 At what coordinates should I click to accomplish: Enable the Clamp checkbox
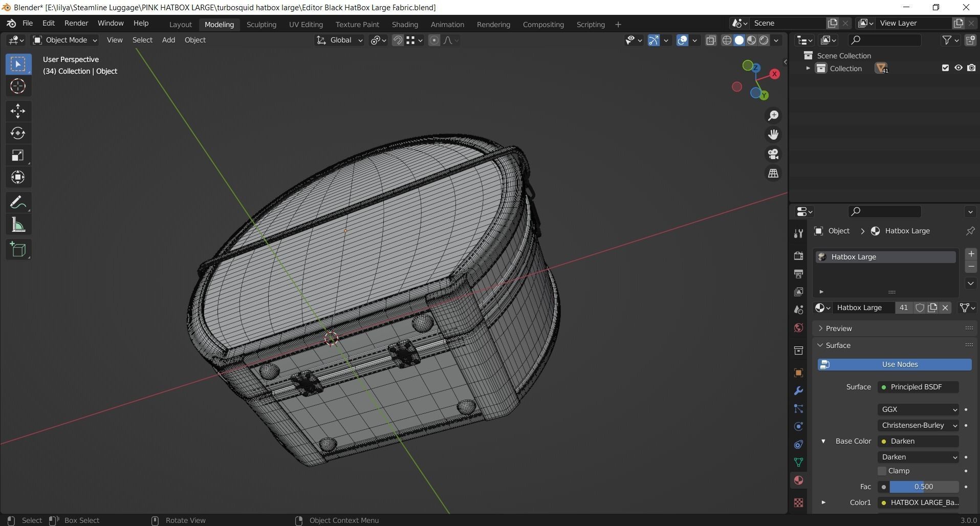tap(882, 471)
